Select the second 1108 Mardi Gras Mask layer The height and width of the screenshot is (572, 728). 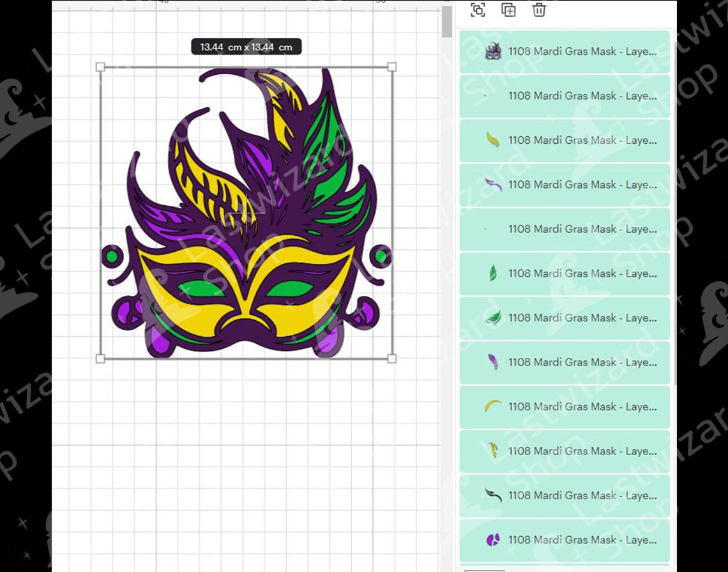(564, 96)
